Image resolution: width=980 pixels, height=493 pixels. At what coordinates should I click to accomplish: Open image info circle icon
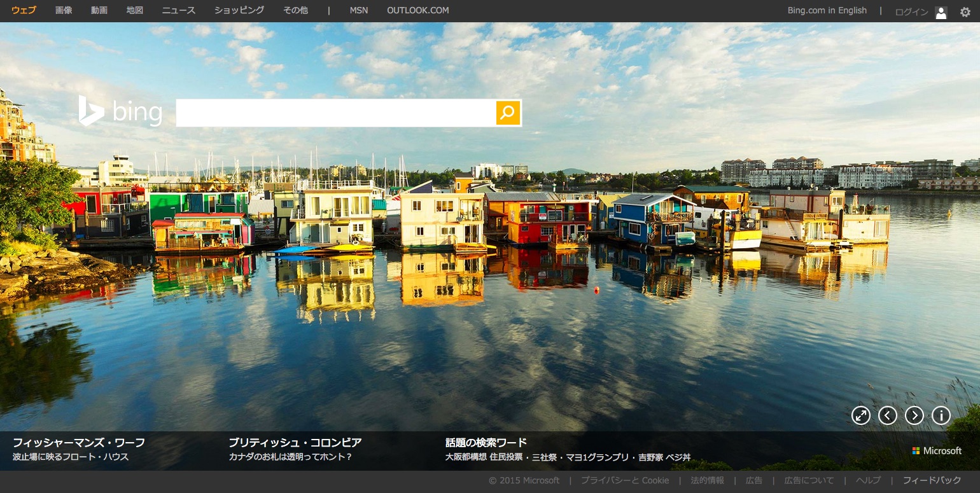(941, 415)
